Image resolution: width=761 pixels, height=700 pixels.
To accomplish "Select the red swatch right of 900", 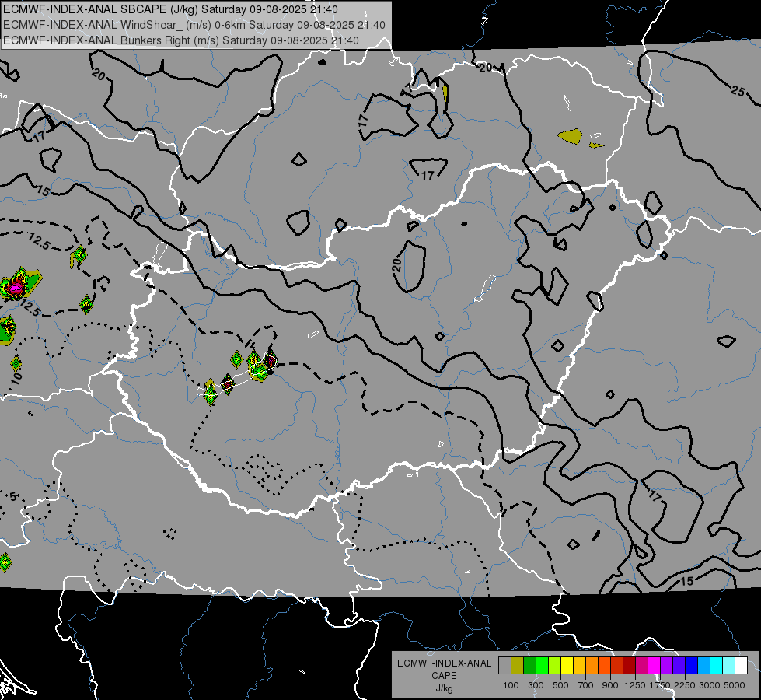I will [x=616, y=666].
